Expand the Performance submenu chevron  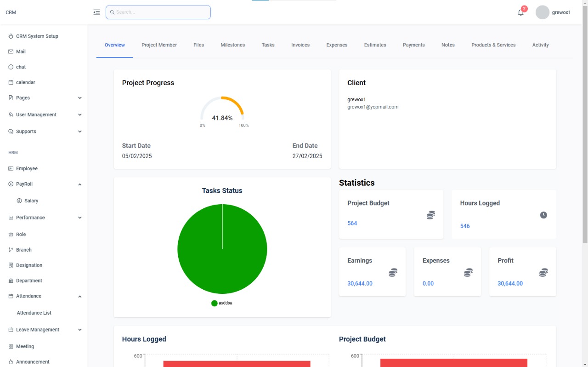pos(80,218)
